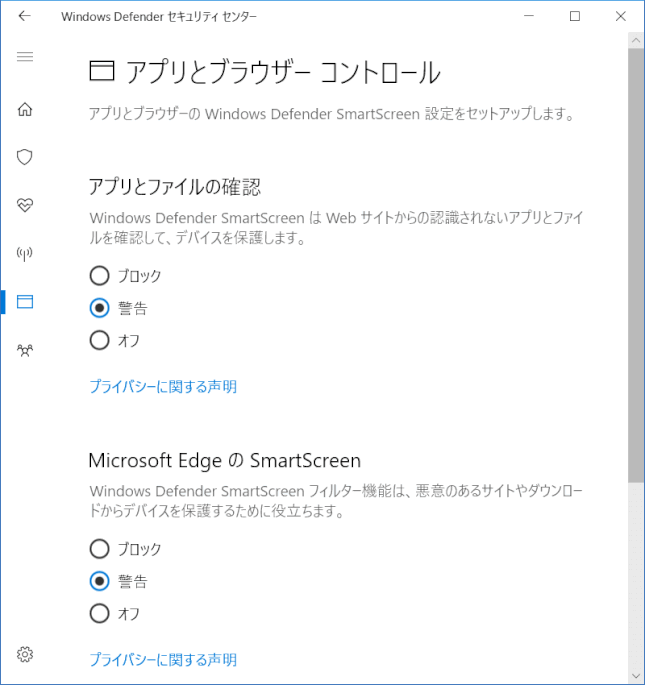Open プライバシーに関する声明 link below Edge SmartScreen

(163, 660)
